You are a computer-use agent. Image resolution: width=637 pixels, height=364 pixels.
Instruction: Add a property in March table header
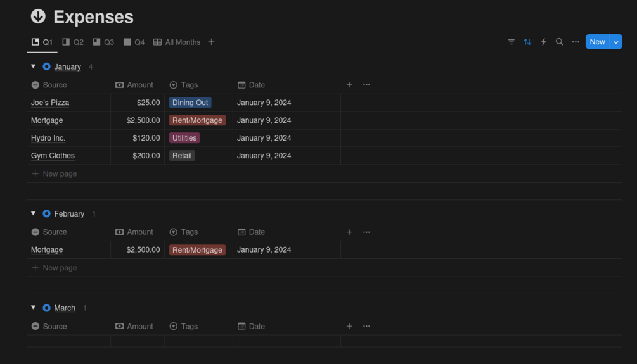(349, 326)
